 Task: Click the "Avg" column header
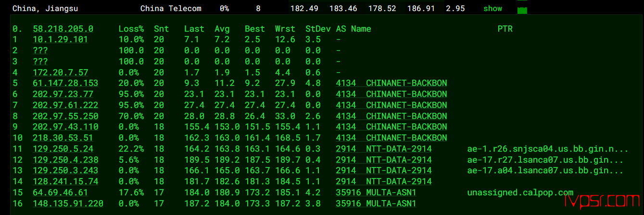(222, 29)
